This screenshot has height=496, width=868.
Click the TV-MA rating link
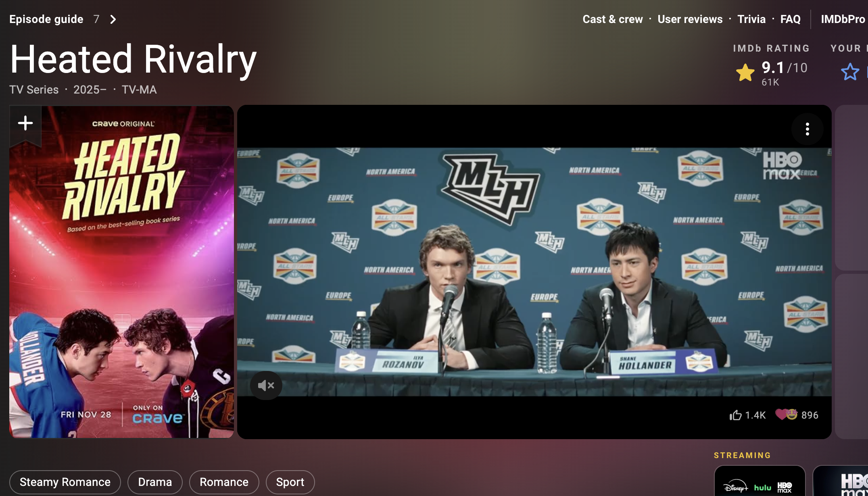click(139, 90)
